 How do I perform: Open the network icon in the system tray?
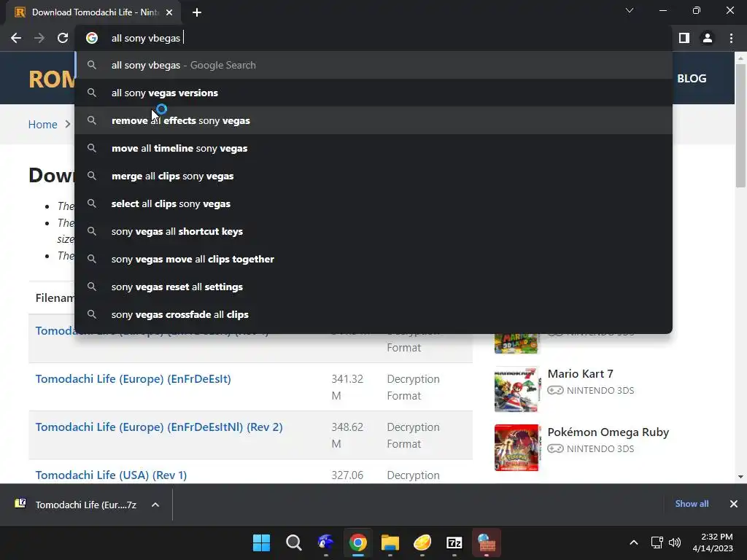[x=657, y=542]
